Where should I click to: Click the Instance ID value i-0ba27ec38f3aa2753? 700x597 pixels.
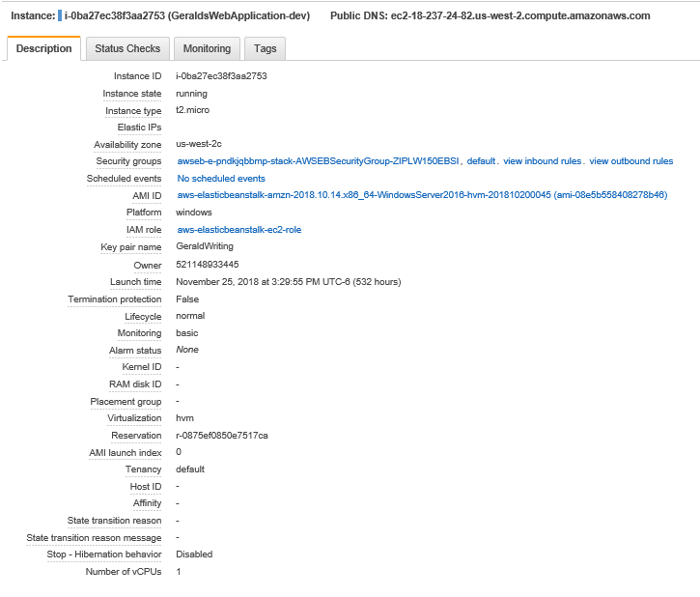(x=221, y=76)
